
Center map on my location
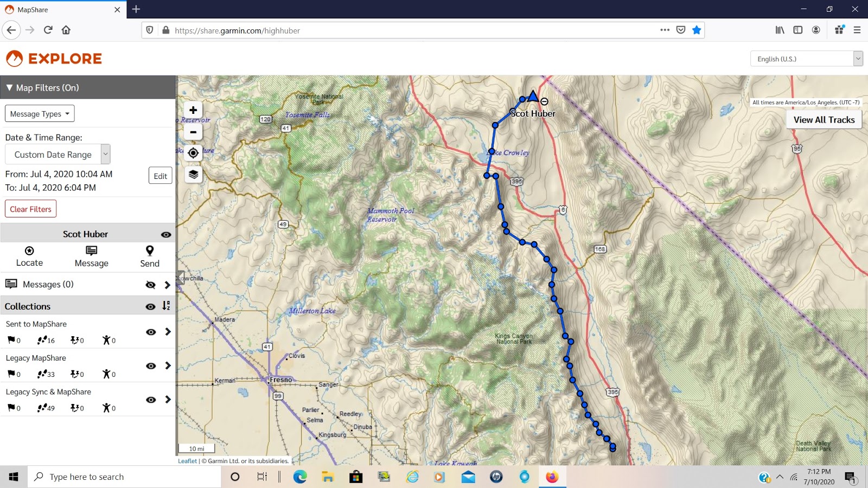coord(193,153)
